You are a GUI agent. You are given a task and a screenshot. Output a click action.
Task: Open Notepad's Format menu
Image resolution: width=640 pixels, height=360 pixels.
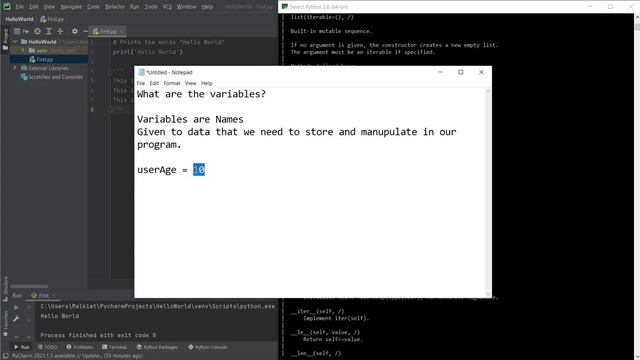[172, 83]
